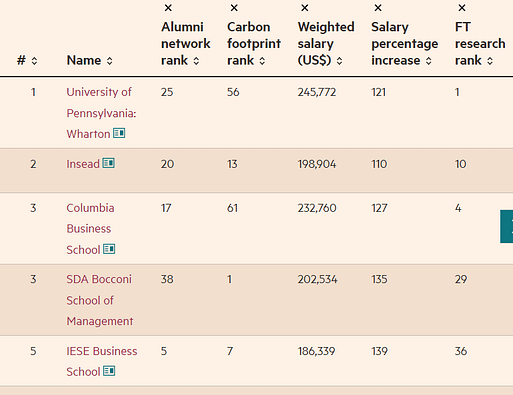This screenshot has height=395, width=513.
Task: Click the Salary percentage increase header
Action: [405, 44]
